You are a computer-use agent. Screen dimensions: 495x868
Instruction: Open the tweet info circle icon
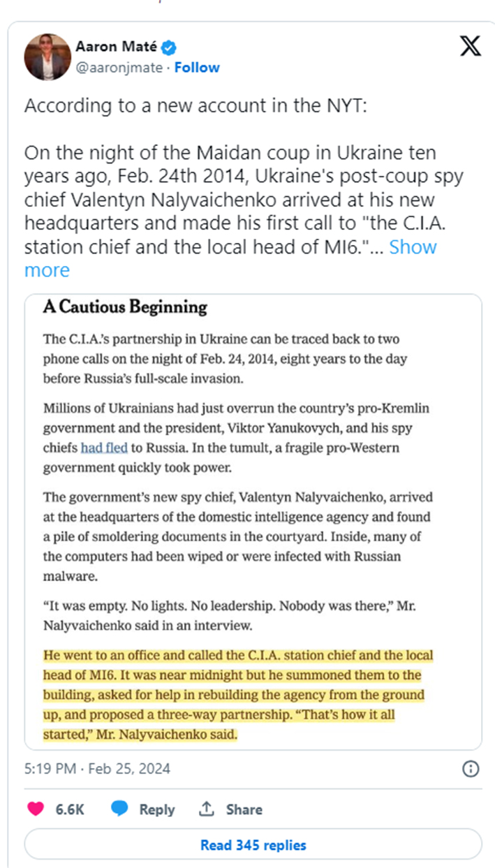point(471,769)
